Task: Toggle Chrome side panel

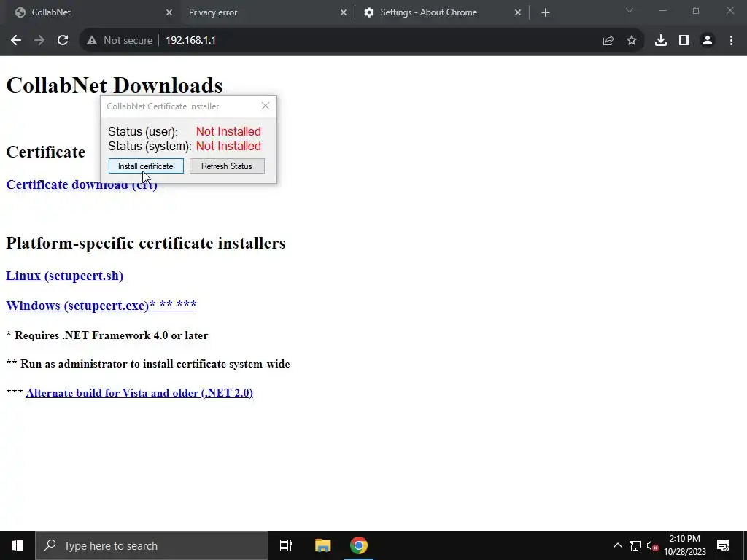Action: pos(684,41)
